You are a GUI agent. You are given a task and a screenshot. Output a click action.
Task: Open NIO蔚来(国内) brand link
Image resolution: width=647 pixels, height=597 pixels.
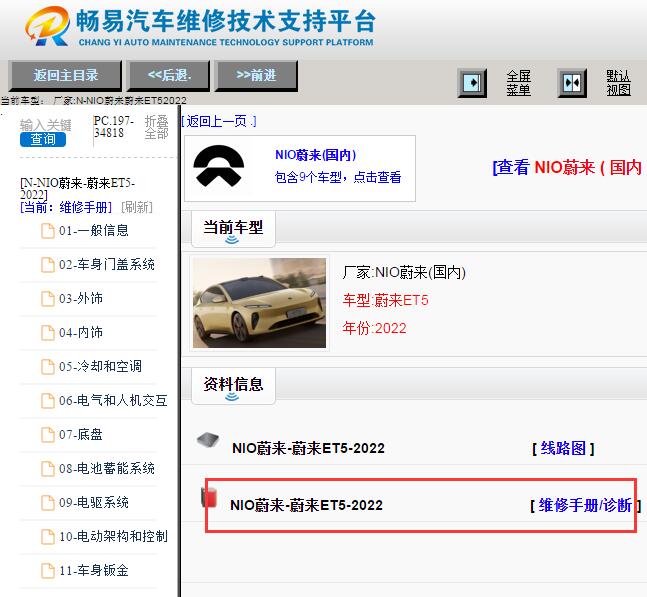click(316, 155)
